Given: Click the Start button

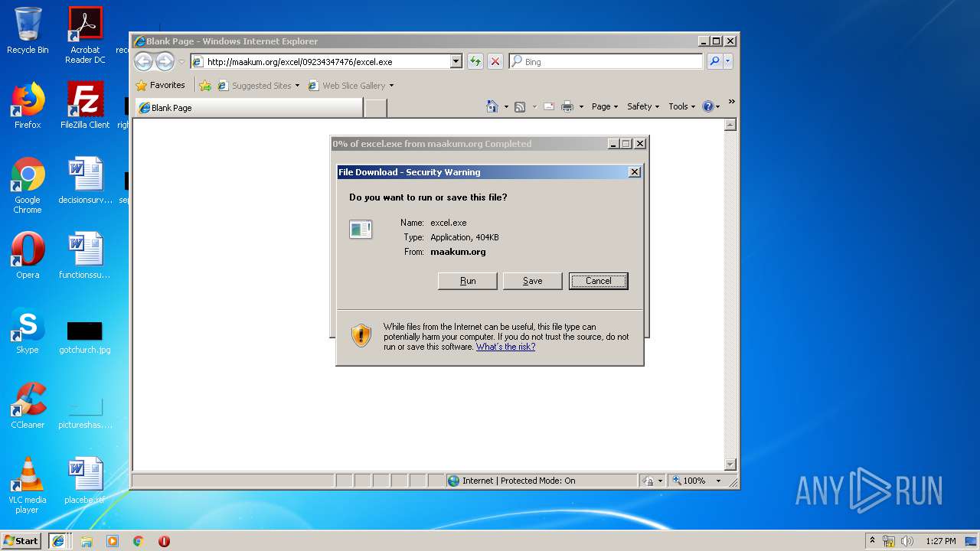Looking at the screenshot, I should tap(21, 540).
